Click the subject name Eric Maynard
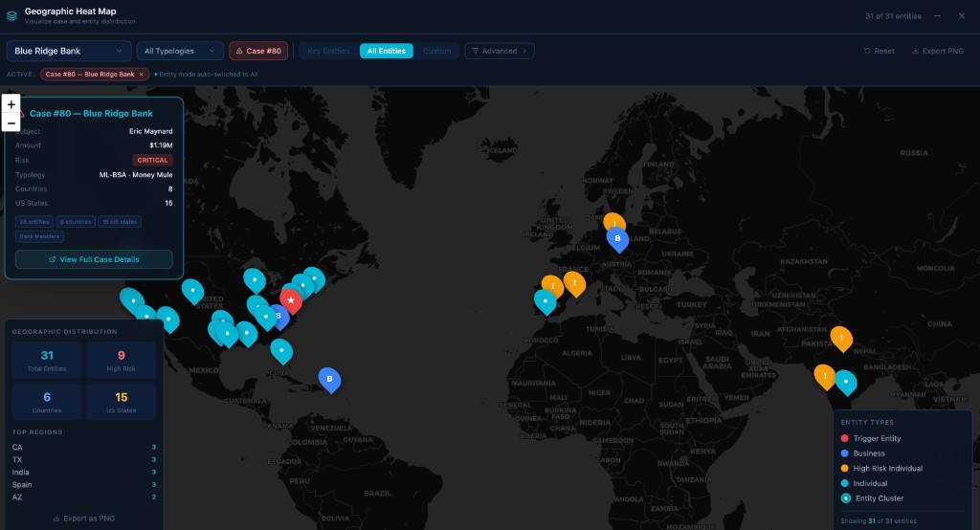The image size is (980, 530). 150,131
